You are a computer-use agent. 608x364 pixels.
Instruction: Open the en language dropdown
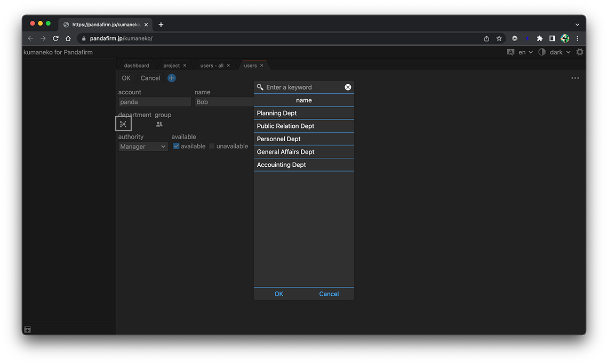point(525,52)
